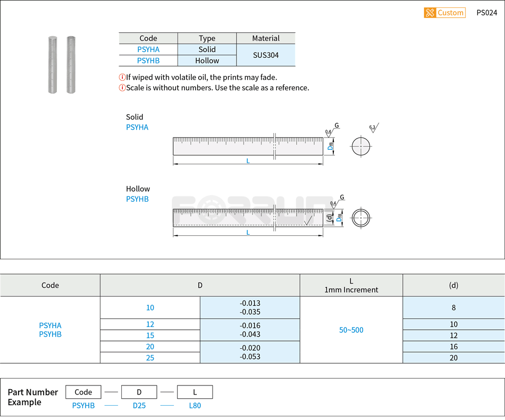The width and height of the screenshot is (505, 420).
Task: Select the PSYHA code in the type table
Action: (x=148, y=49)
